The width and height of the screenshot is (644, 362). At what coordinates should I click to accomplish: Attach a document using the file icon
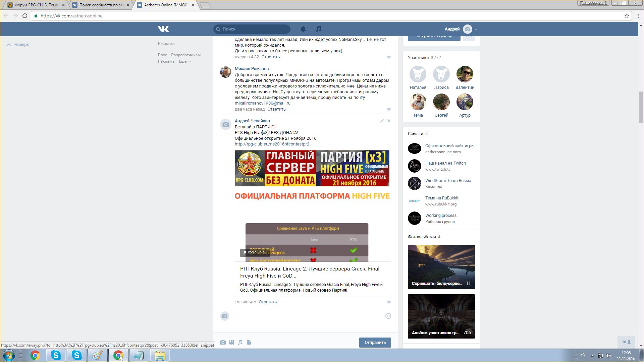(249, 342)
